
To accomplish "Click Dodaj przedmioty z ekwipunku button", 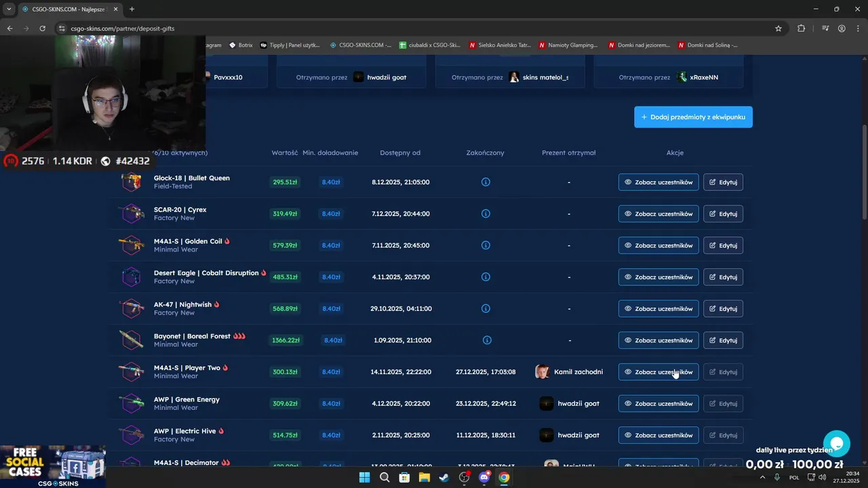I will (693, 117).
